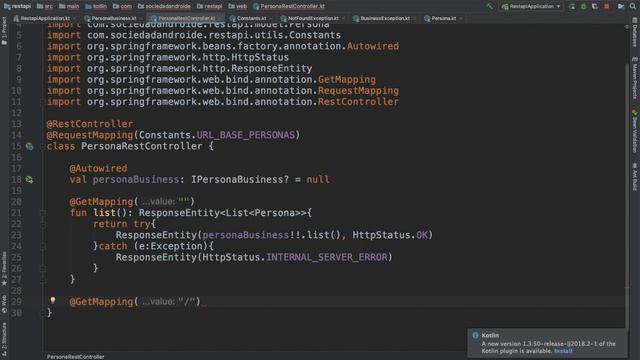640x360 pixels.
Task: Click the src folder breadcrumb
Action: coord(45,6)
